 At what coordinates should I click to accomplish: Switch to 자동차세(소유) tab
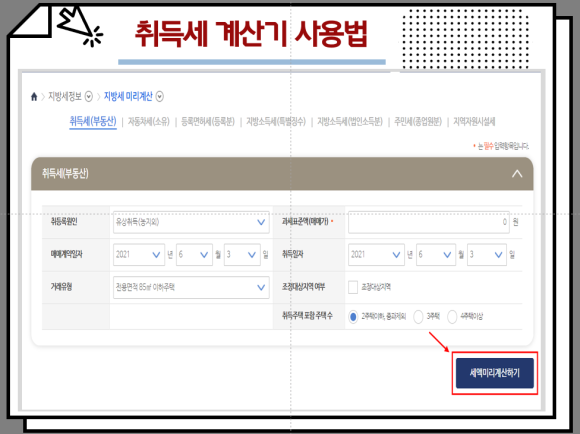coord(149,121)
